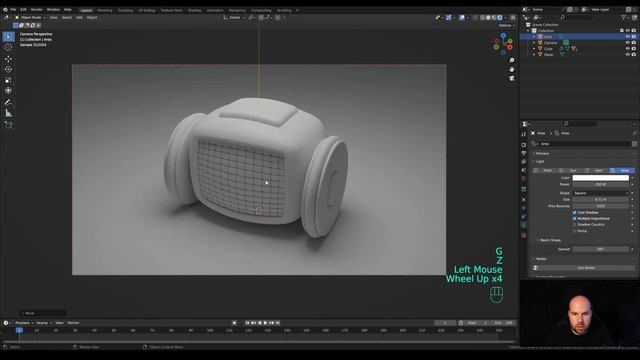
Task: Click the timeline auto keying record button
Action: pos(234,323)
